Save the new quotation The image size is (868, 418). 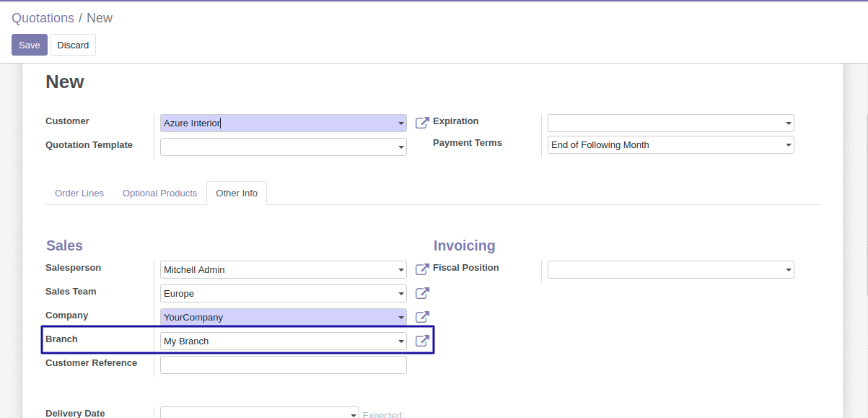pos(30,45)
